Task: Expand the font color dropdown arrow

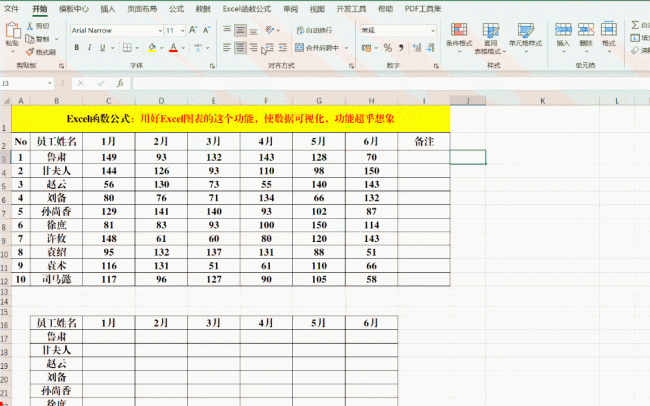Action: 183,48
